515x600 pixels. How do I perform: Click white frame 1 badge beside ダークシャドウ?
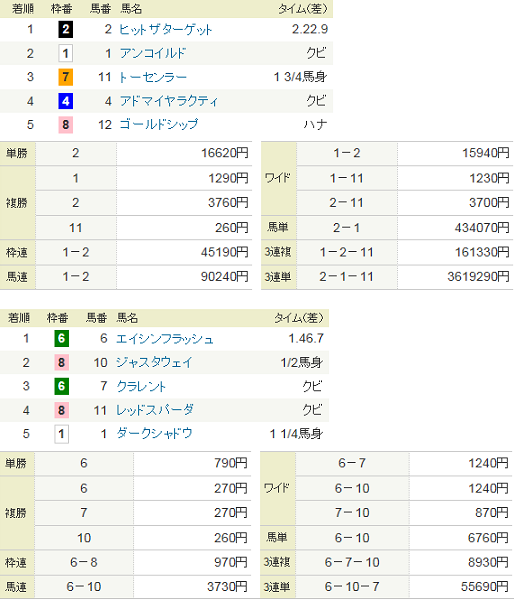click(61, 434)
